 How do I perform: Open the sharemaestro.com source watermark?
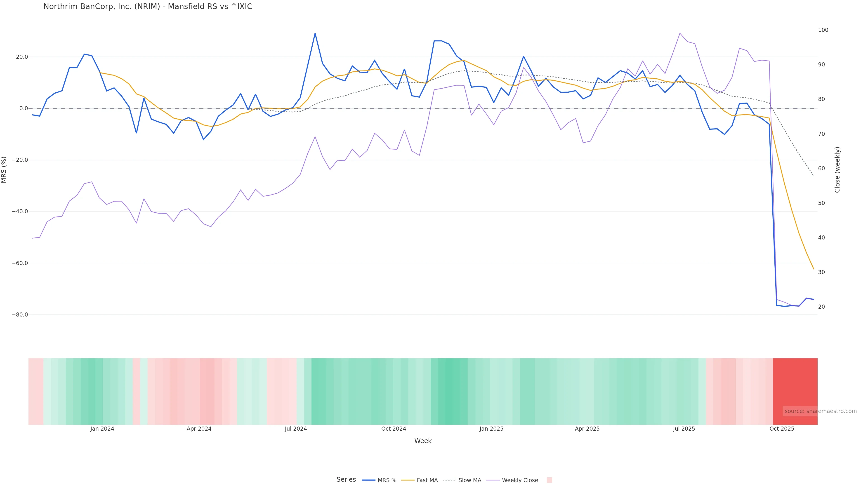tap(820, 411)
